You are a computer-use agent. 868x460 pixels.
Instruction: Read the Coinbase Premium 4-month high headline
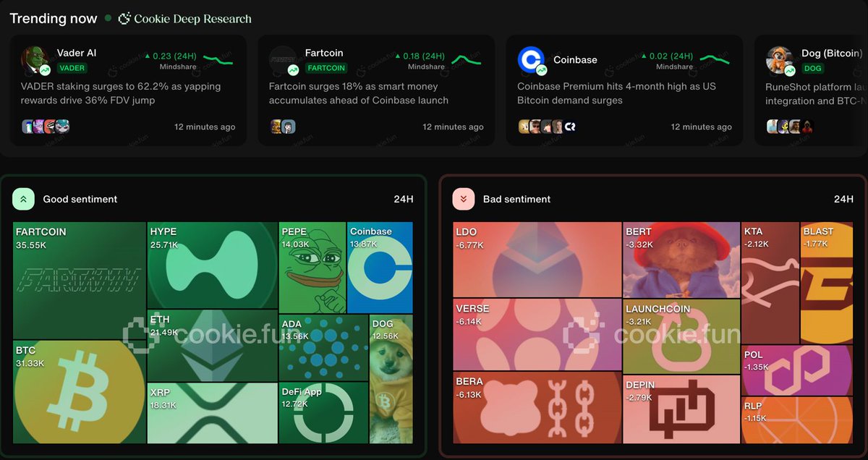point(617,93)
